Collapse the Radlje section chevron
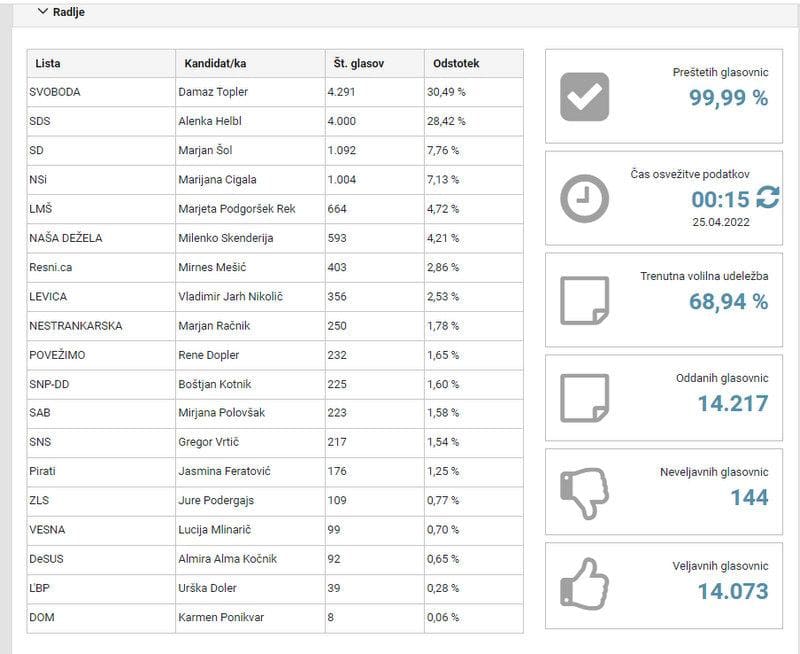 click(42, 12)
